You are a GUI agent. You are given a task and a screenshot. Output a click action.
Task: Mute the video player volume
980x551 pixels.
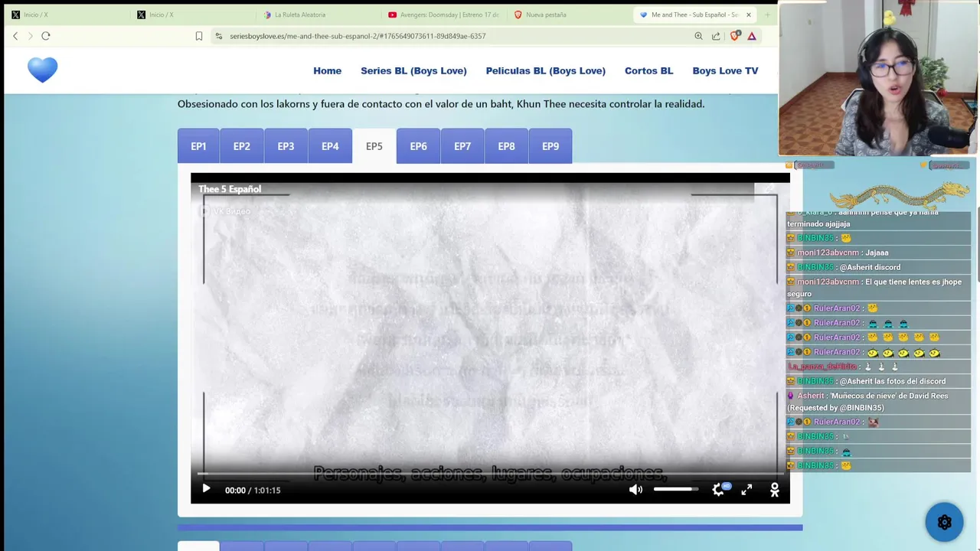pos(635,490)
